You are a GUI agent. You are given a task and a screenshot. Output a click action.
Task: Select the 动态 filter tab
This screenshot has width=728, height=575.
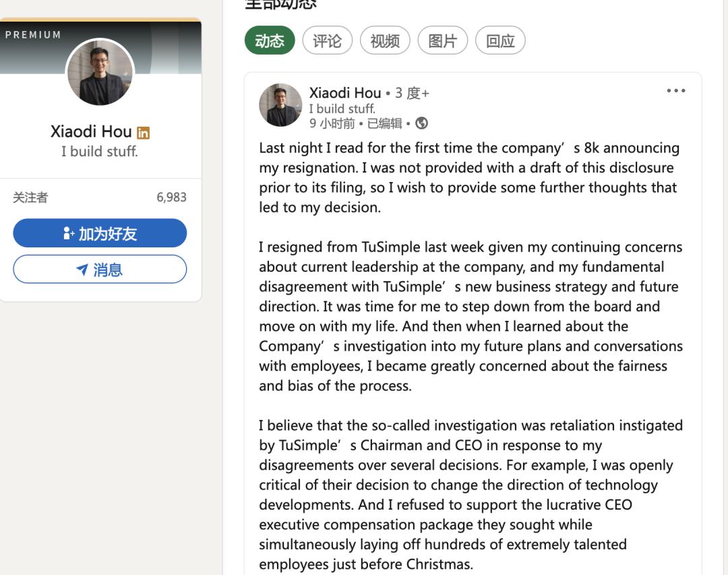[x=270, y=41]
